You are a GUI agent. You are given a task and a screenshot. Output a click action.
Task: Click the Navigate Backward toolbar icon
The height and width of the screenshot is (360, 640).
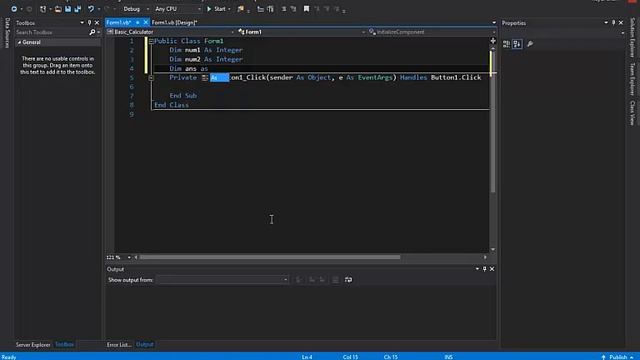click(14, 9)
